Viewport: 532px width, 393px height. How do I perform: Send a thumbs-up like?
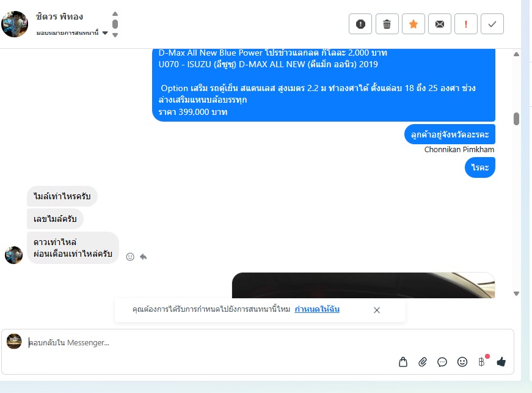pos(501,362)
